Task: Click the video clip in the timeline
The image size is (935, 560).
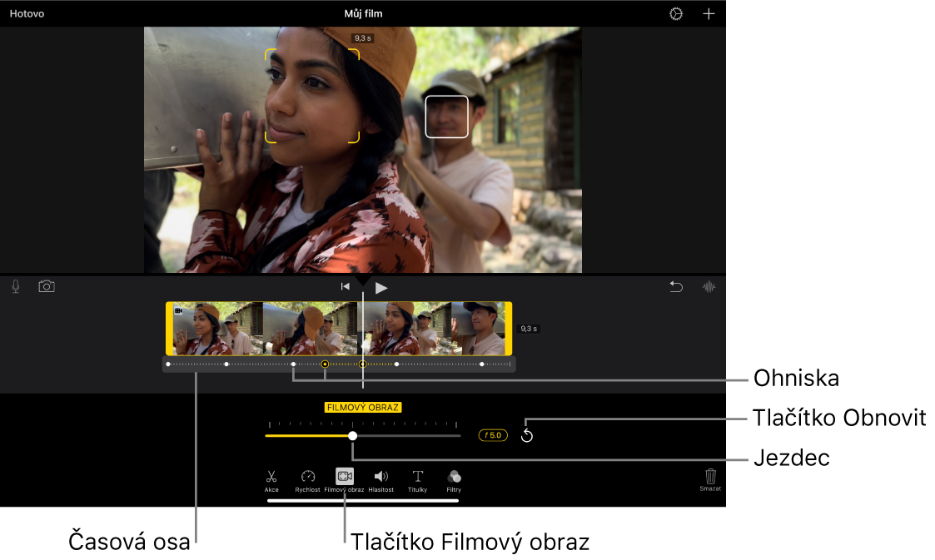Action: tap(339, 329)
